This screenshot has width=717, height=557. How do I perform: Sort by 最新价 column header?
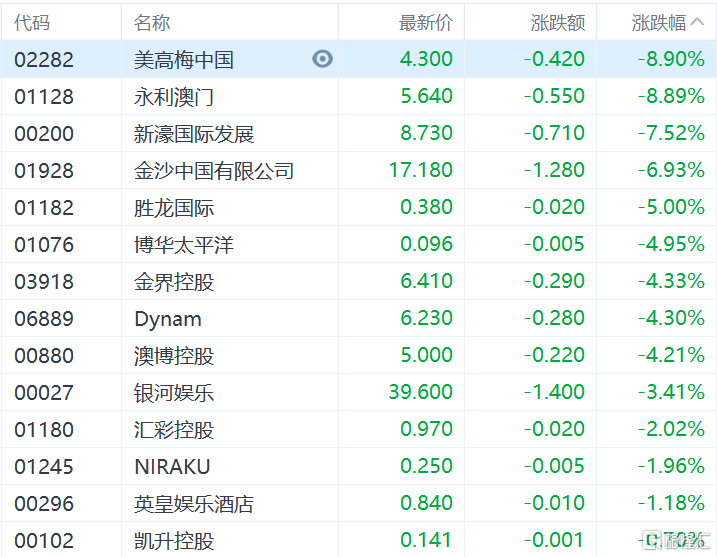[x=426, y=22]
